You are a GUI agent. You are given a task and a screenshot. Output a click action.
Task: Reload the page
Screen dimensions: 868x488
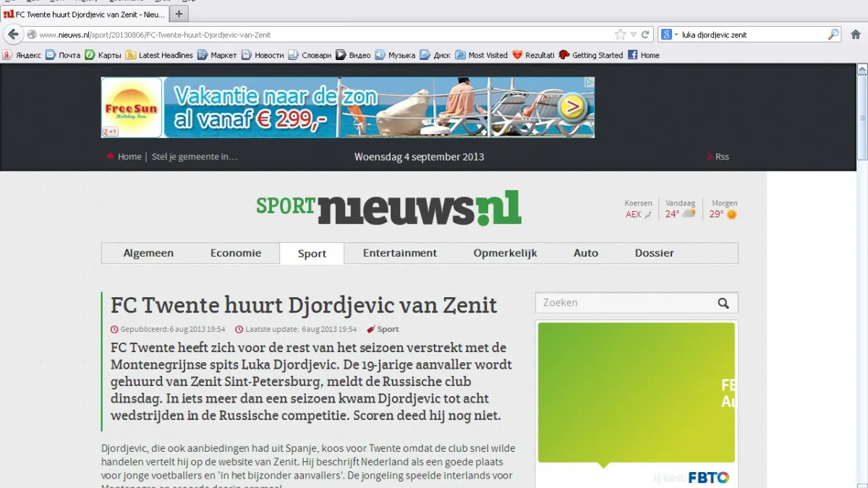pos(645,34)
